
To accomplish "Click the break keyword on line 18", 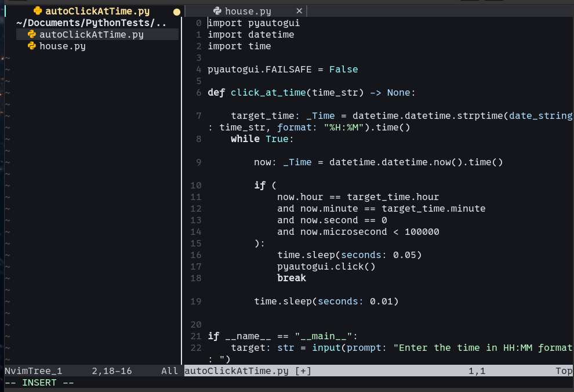I will pos(291,278).
